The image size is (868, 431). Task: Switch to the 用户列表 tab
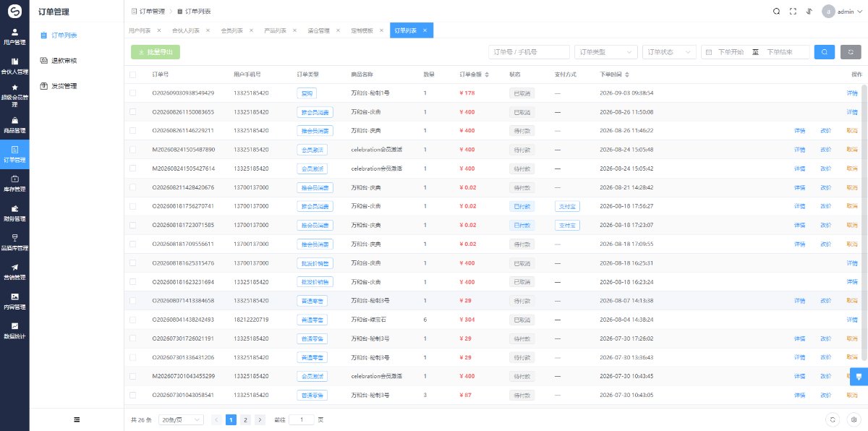(x=140, y=30)
